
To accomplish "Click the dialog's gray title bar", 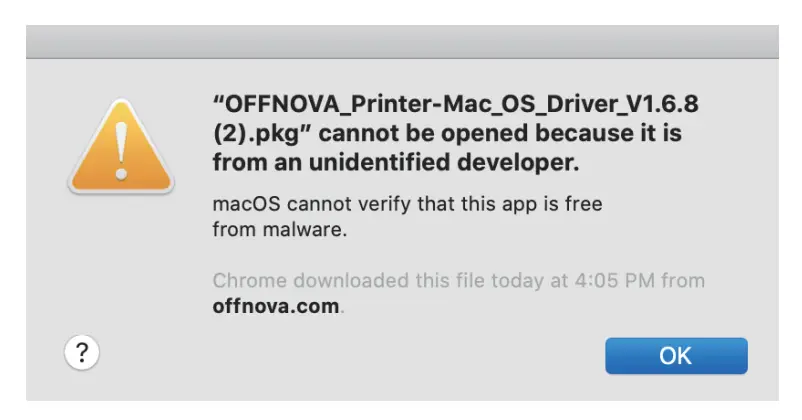I will [401, 42].
